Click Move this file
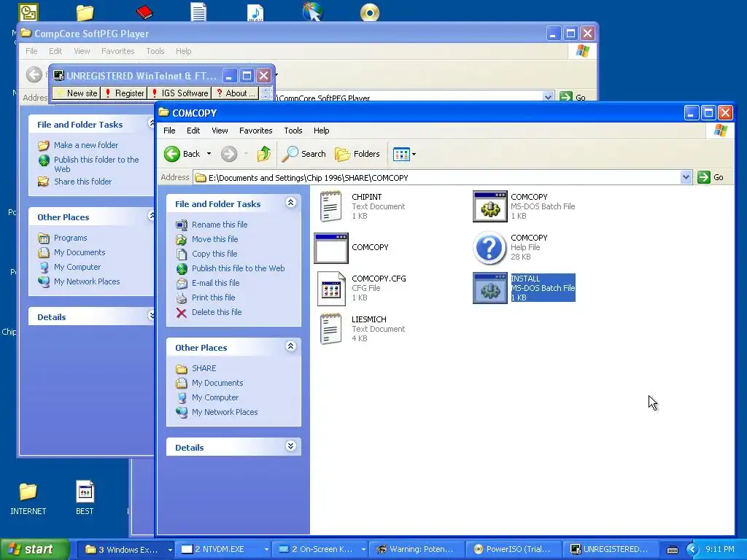This screenshot has width=747, height=560. (215, 239)
